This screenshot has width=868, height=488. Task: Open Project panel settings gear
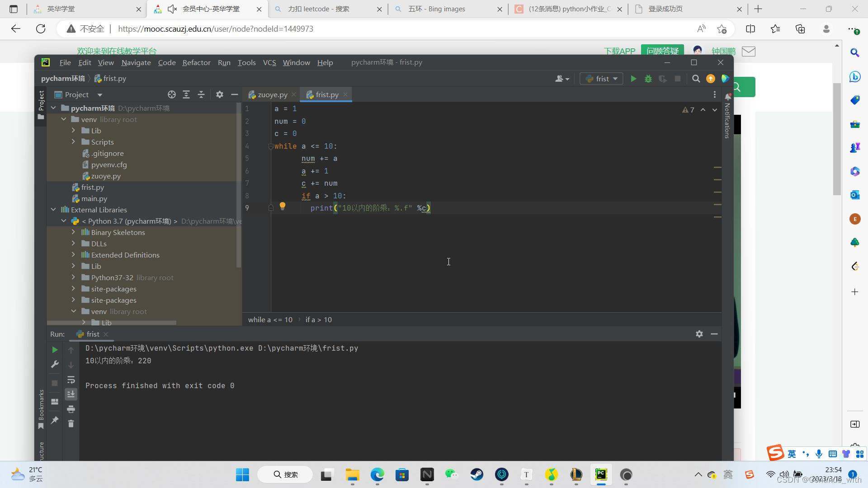(x=220, y=94)
